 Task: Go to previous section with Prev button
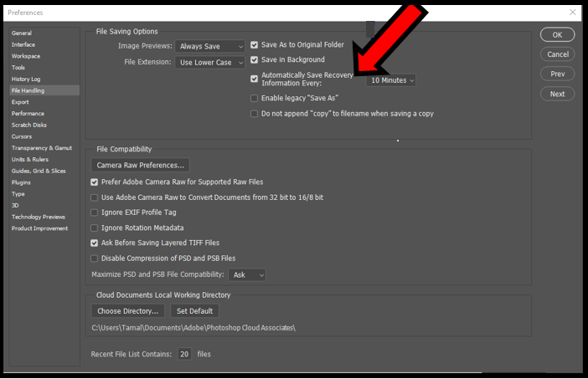click(x=557, y=74)
